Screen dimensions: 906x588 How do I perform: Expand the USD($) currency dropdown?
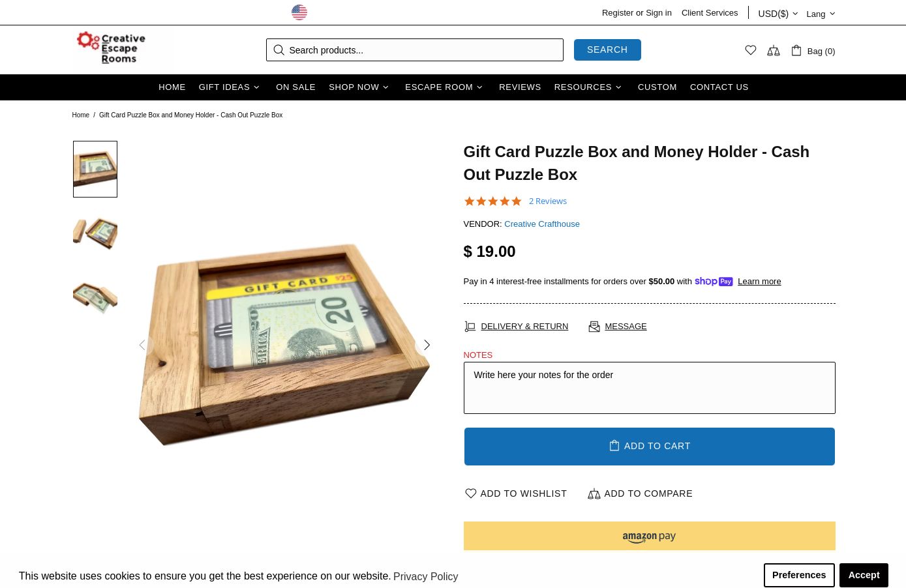(x=778, y=14)
